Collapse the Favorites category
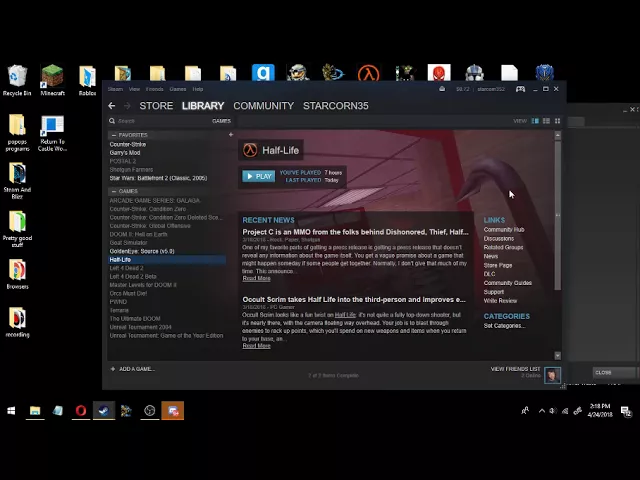640x480 pixels. tap(114, 135)
